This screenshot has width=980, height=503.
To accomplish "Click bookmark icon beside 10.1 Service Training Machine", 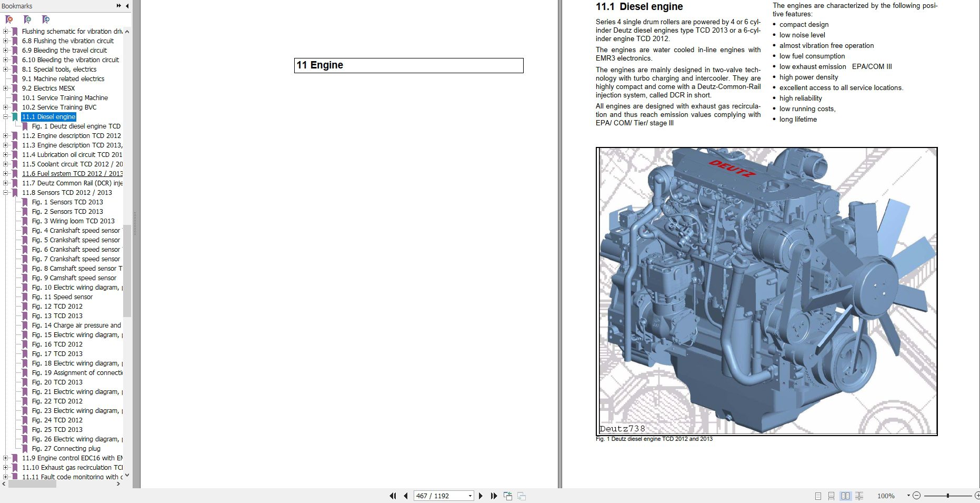I will (x=15, y=98).
